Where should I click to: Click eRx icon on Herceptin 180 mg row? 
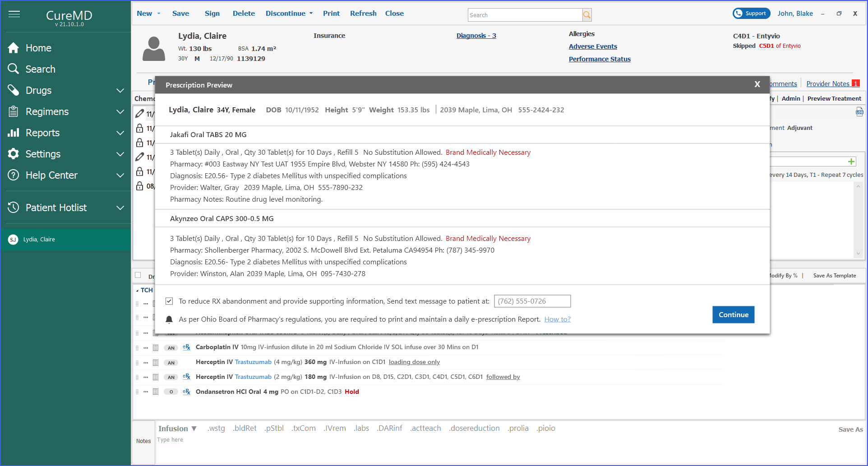point(186,377)
